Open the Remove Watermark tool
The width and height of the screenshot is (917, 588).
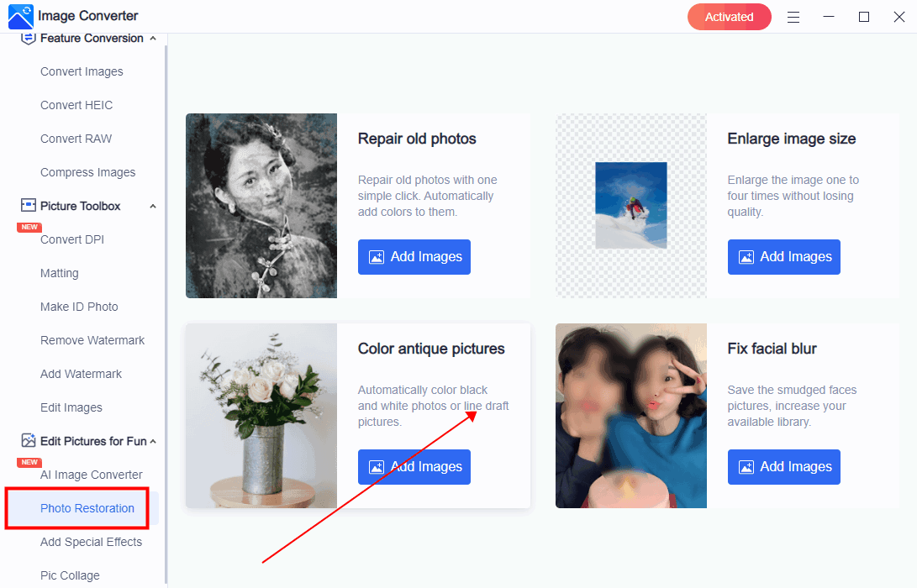[92, 340]
